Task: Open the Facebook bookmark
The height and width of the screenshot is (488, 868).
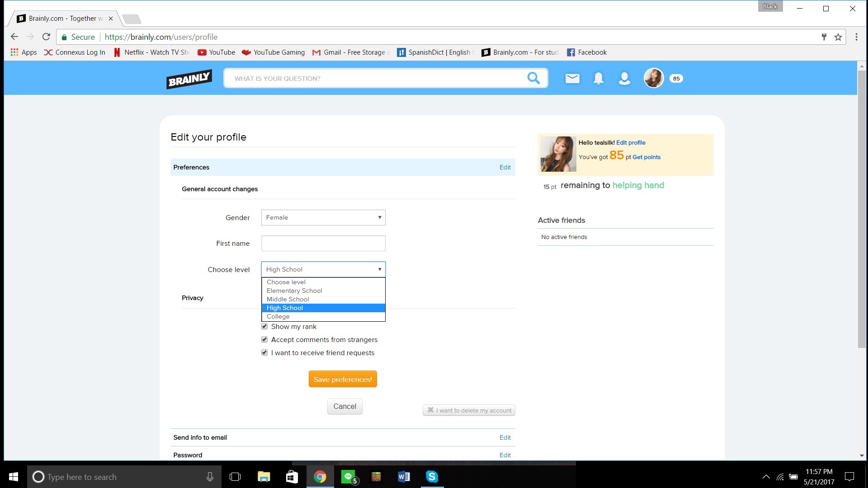Action: [587, 52]
